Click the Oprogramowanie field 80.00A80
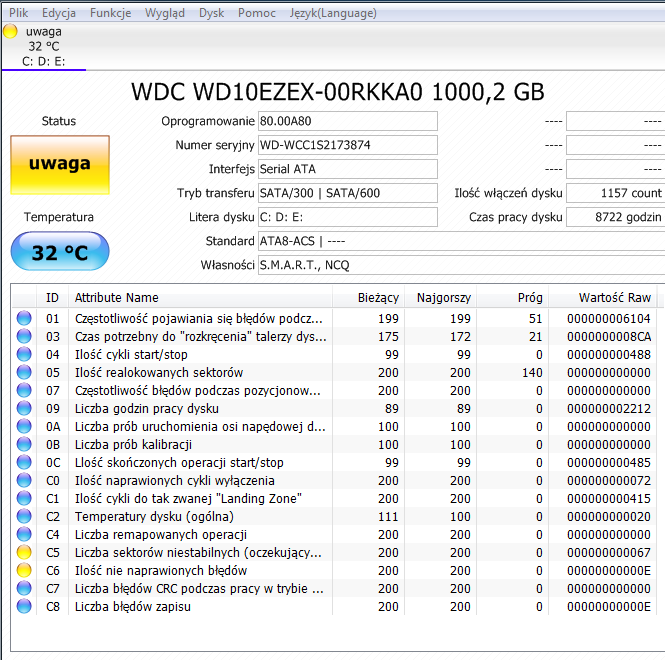 pos(348,121)
